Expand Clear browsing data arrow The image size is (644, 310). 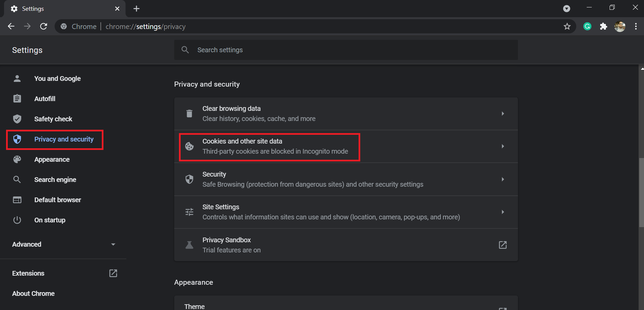(x=502, y=114)
